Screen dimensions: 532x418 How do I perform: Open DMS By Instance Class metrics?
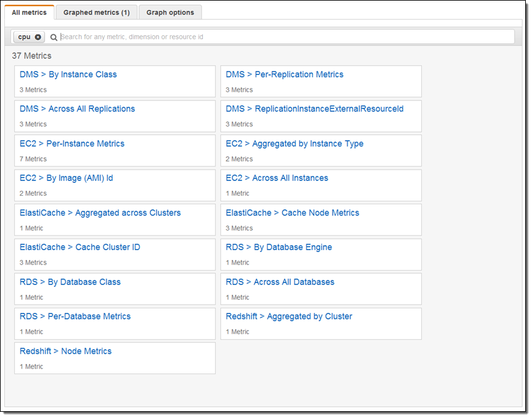tap(68, 74)
